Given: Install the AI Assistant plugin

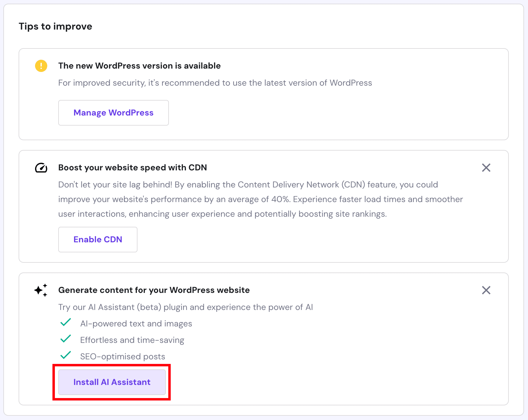Looking at the screenshot, I should point(112,382).
